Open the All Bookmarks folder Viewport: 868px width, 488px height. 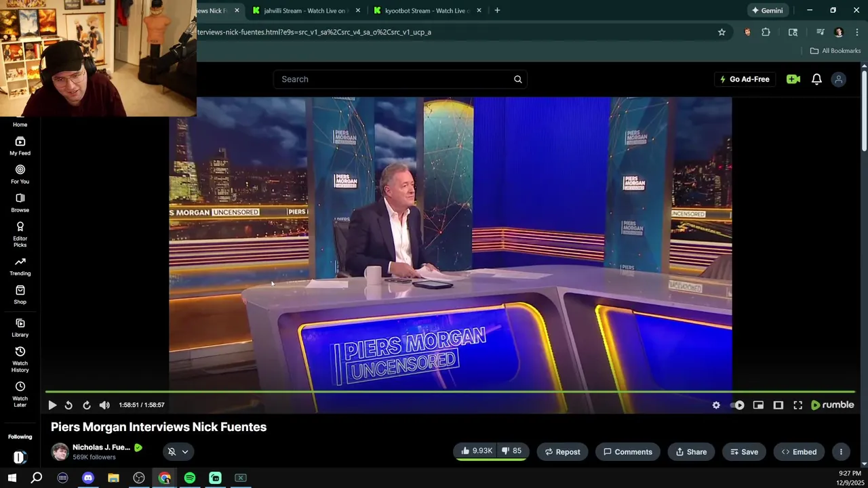pyautogui.click(x=835, y=51)
